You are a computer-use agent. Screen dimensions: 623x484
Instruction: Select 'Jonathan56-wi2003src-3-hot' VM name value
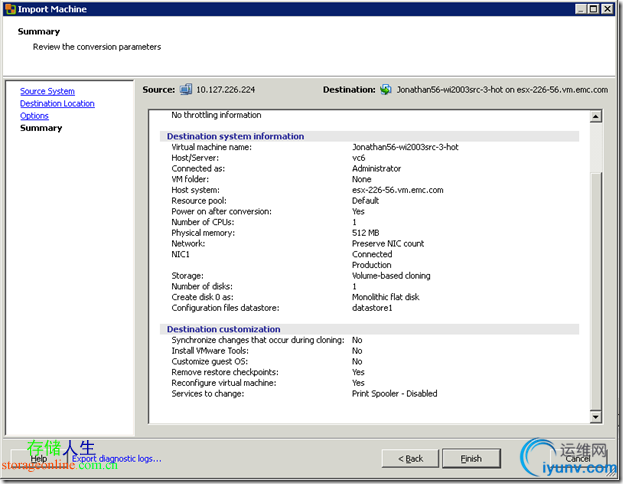(405, 147)
